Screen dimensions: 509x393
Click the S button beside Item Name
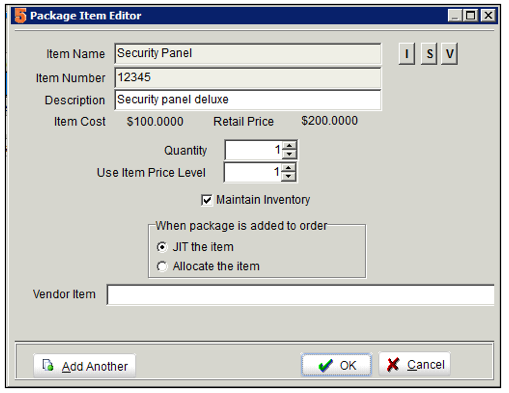[x=429, y=54]
